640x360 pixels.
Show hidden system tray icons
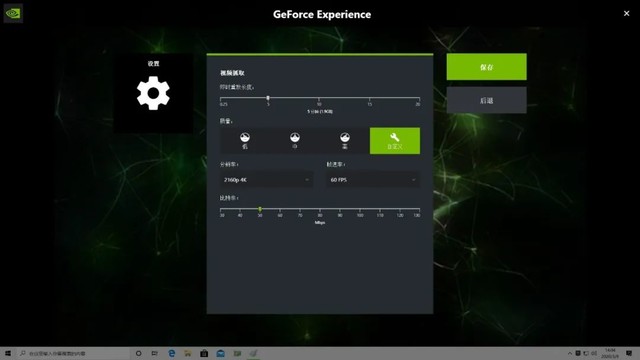(570, 353)
